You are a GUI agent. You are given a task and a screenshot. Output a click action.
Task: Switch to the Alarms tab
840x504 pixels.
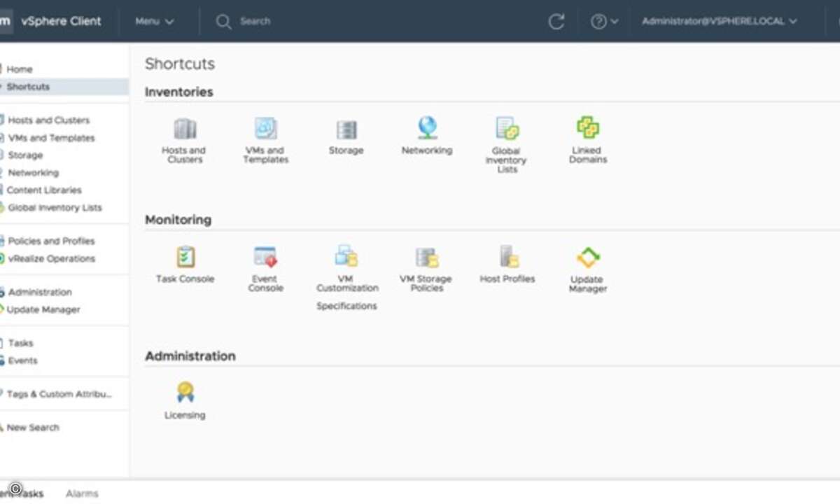(82, 493)
